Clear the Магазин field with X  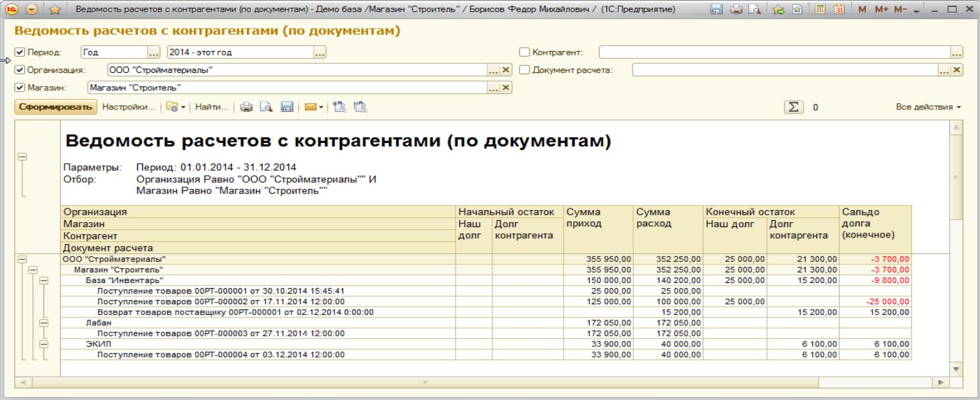(x=506, y=88)
